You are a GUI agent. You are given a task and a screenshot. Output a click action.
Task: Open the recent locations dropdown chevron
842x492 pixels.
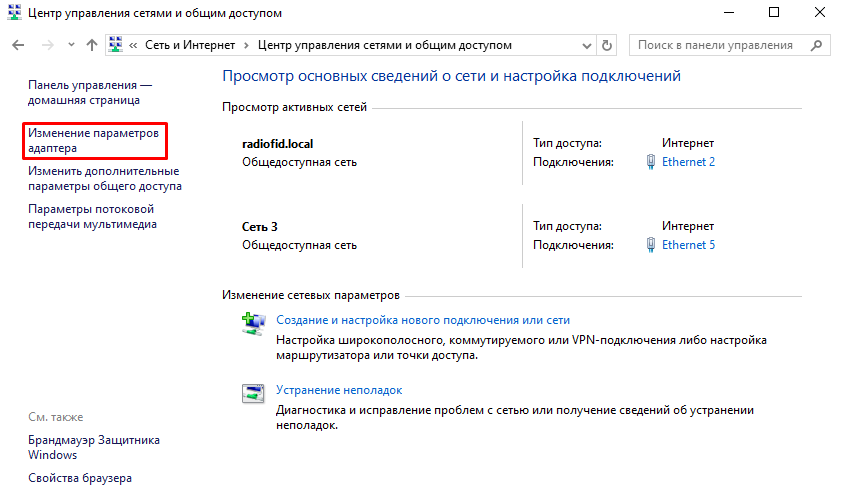[x=70, y=46]
